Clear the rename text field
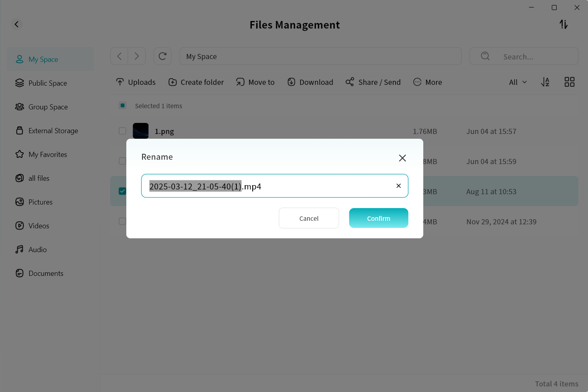 click(x=398, y=186)
